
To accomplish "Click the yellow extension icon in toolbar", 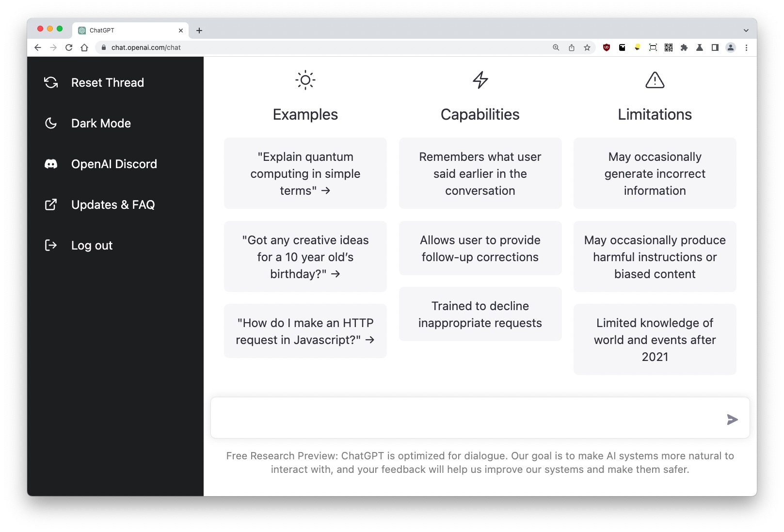I will pyautogui.click(x=638, y=47).
